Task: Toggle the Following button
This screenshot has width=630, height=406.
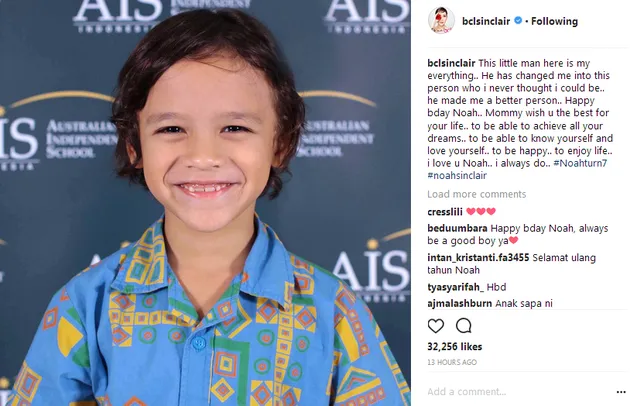Action: tap(554, 21)
